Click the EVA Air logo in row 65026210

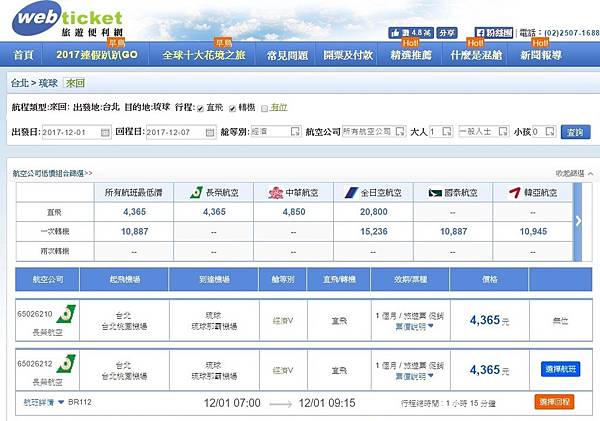66,314
